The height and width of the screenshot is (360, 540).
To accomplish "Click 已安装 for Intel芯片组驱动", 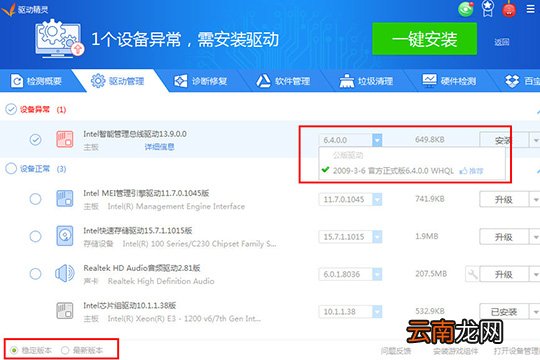I will [504, 312].
